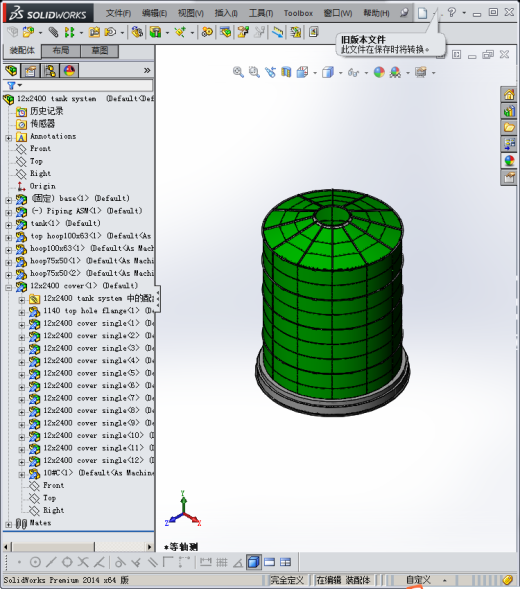Expand the Annotations tree node
Viewport: 520px width, 589px height.
[9, 137]
